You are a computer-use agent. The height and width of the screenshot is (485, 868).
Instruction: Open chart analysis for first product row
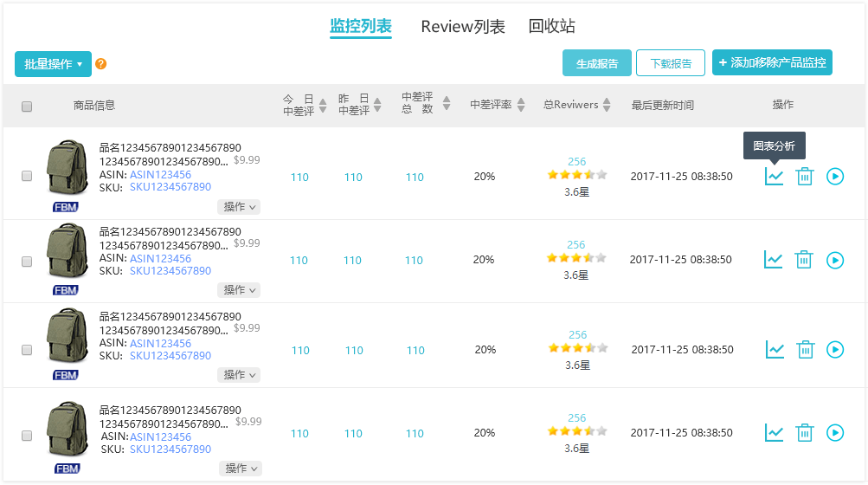(x=774, y=177)
